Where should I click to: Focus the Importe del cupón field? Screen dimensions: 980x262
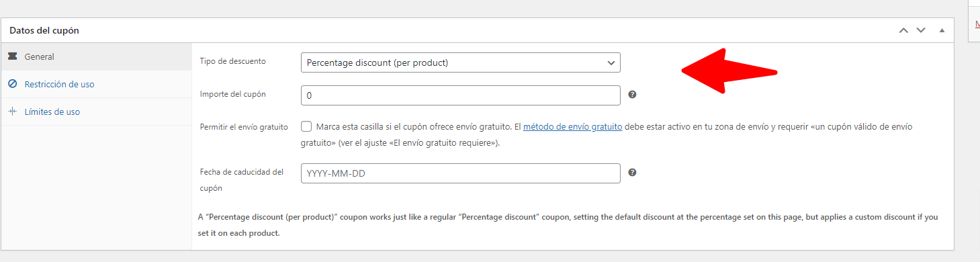pyautogui.click(x=461, y=95)
